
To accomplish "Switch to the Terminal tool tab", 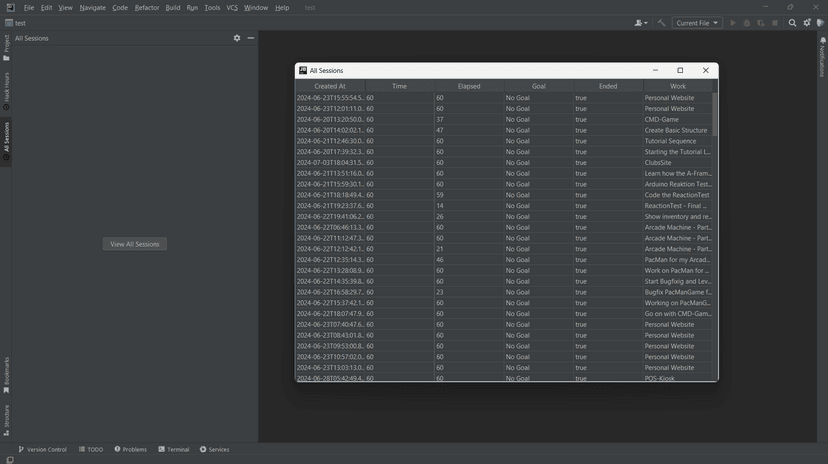I will tap(174, 449).
